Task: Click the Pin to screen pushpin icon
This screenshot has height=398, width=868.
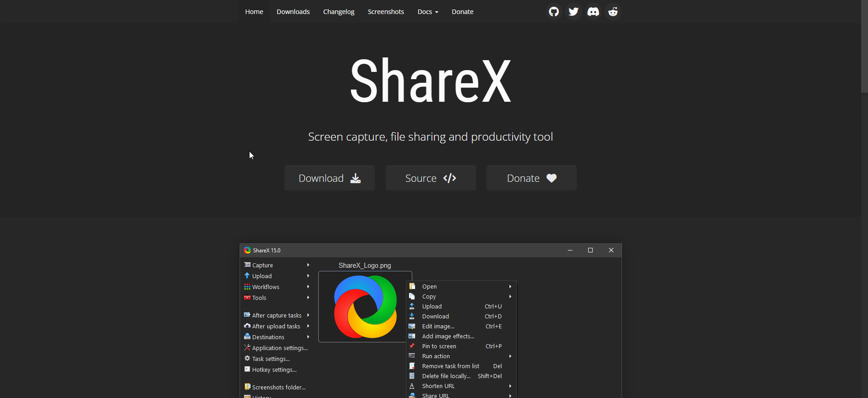Action: 412,346
